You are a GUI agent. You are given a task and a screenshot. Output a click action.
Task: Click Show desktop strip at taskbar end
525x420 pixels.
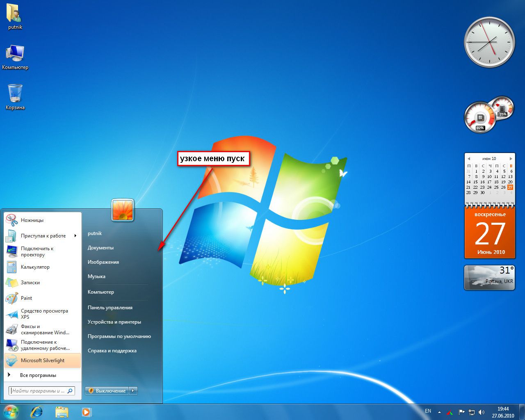click(522, 412)
